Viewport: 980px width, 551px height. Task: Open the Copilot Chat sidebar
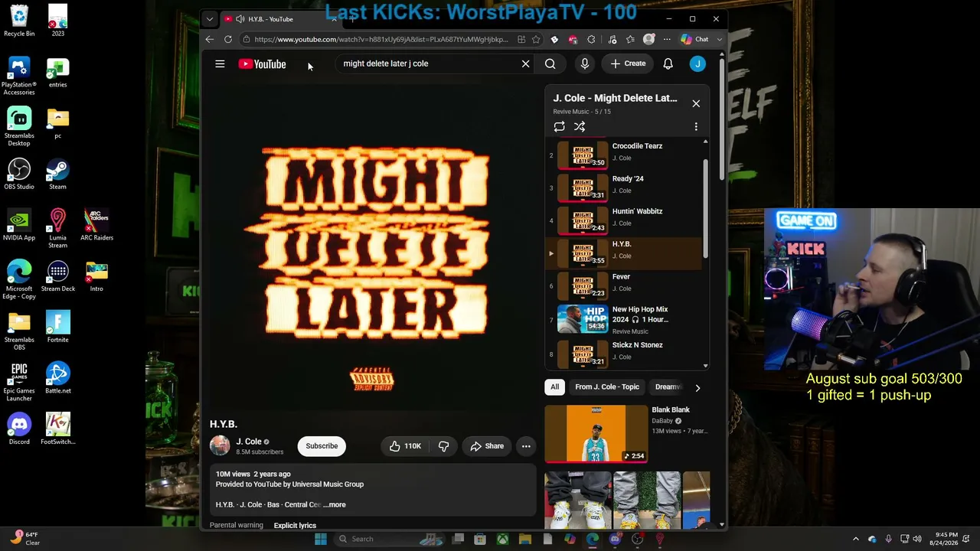click(695, 39)
